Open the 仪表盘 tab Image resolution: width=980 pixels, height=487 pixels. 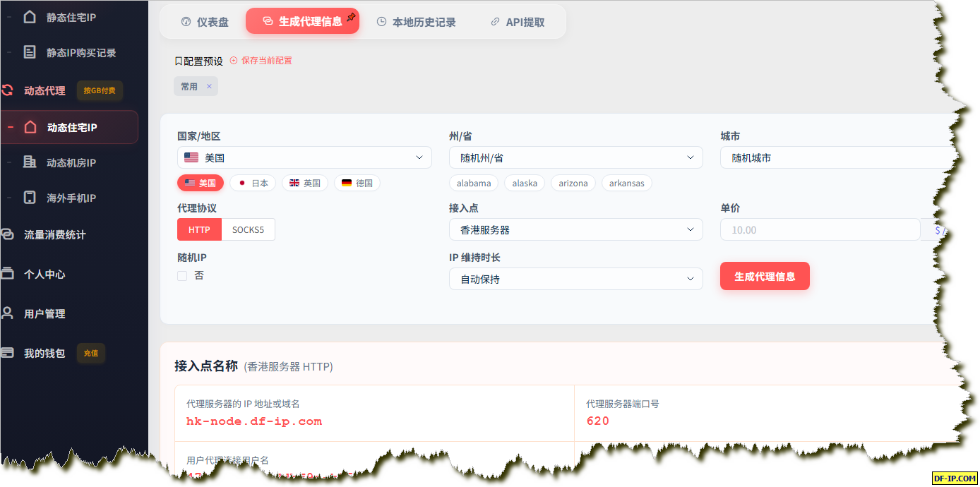pos(205,22)
